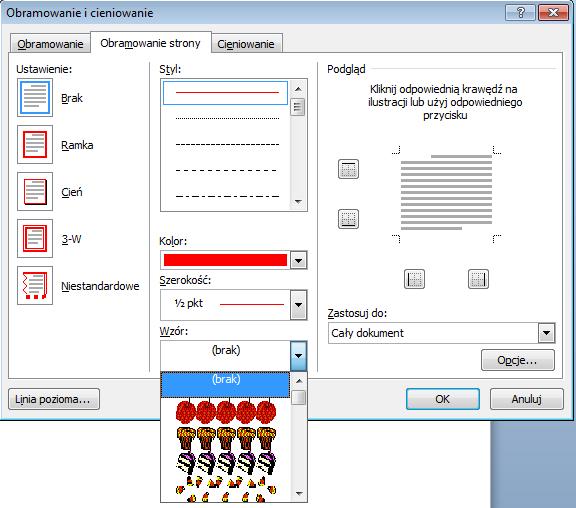Screen dimensions: 576x508
Task: Click the Styl list scroll down arrow
Action: pos(298,201)
